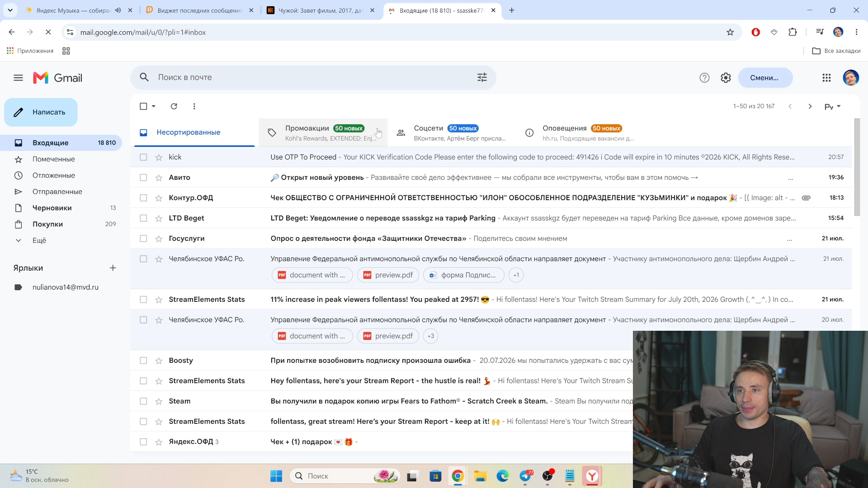Open preview.pdf attachment in 21 июл. email
868x488 pixels.
pos(388,275)
